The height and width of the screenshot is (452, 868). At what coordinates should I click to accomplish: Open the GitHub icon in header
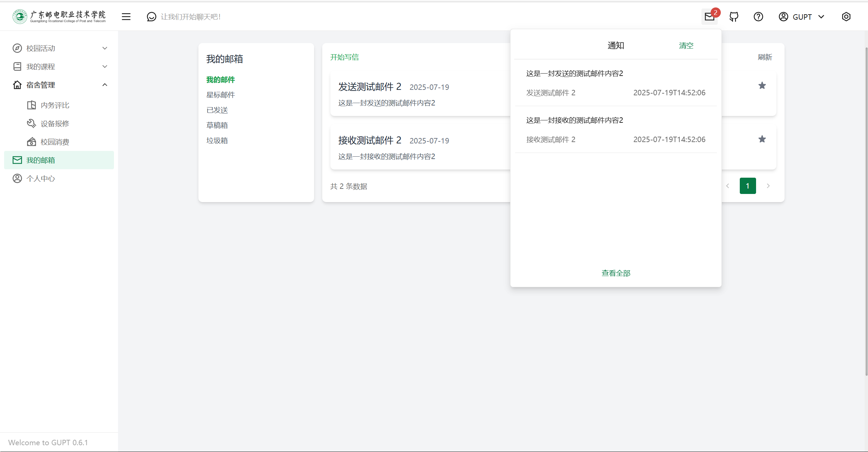734,17
